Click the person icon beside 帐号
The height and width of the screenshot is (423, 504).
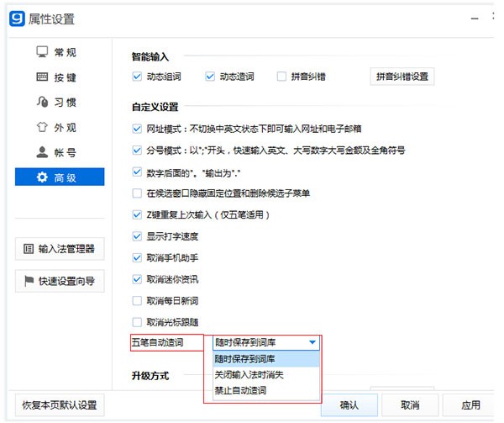pos(42,152)
